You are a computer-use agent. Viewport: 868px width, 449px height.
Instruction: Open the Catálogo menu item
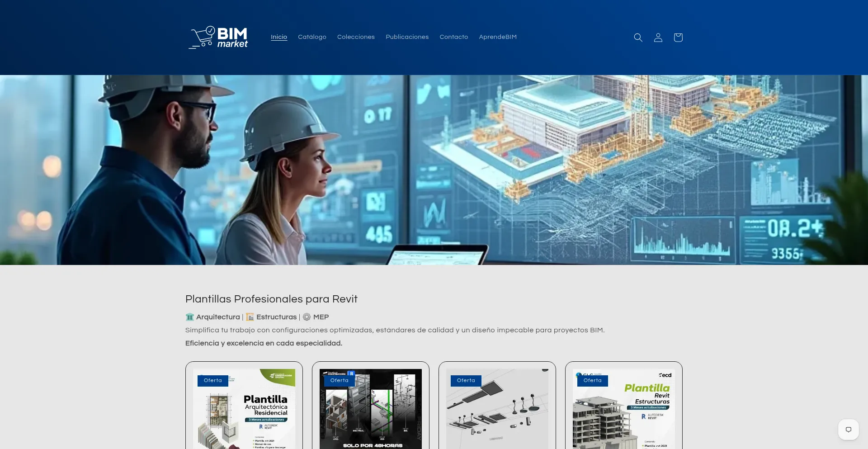click(312, 37)
